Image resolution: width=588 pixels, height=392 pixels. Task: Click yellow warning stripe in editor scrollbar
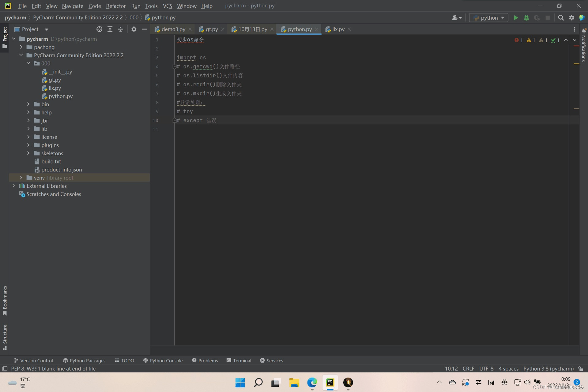[x=576, y=64]
